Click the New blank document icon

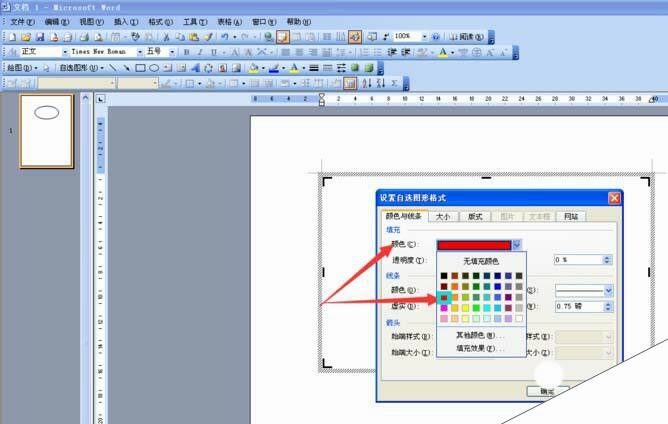point(12,37)
